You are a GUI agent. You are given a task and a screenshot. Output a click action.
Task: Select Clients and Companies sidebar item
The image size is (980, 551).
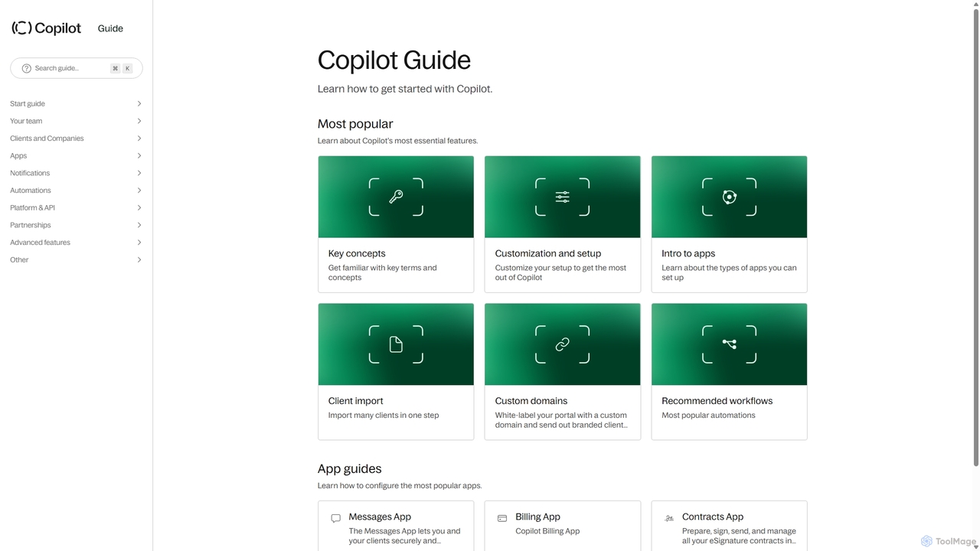[x=47, y=139]
